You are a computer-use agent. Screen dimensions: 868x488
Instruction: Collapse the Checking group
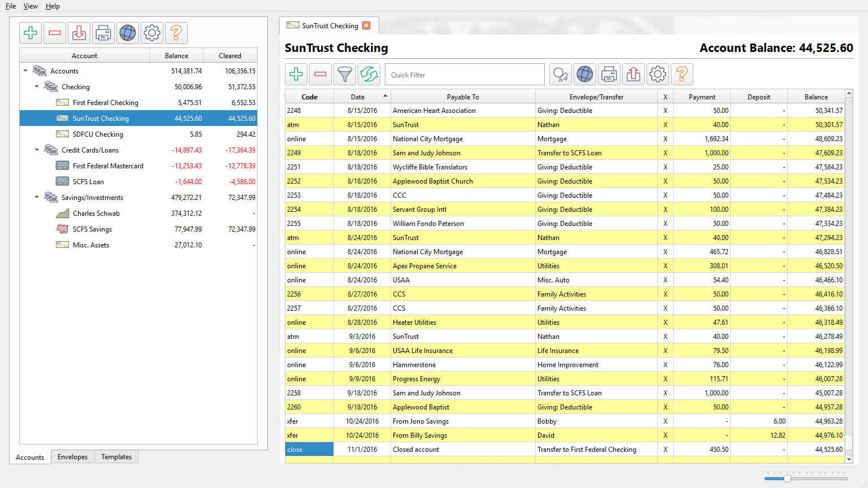(x=37, y=86)
